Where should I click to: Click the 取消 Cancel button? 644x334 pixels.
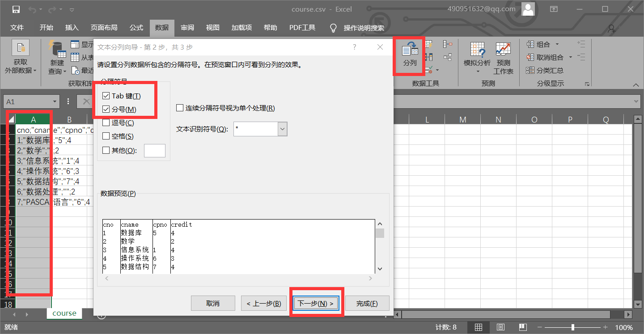(x=213, y=303)
